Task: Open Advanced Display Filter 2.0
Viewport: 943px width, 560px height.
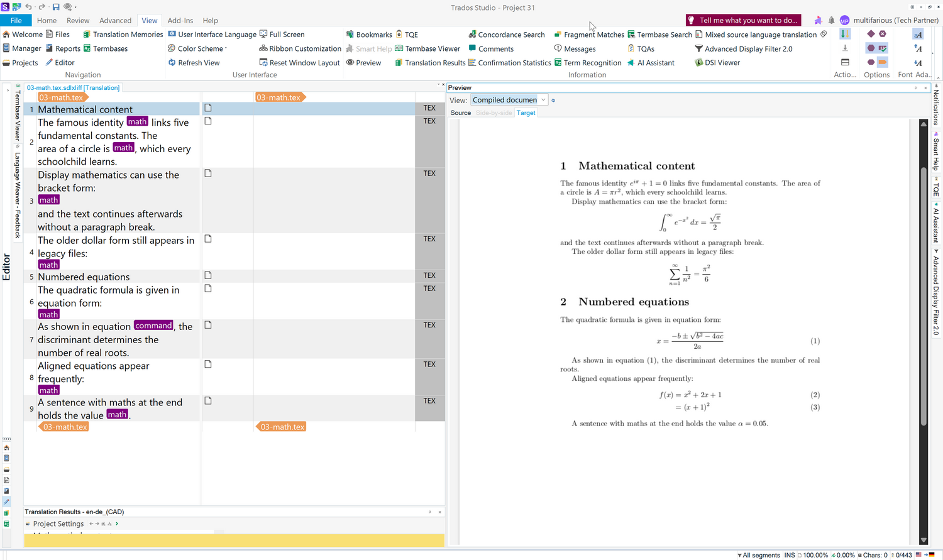Action: (744, 48)
